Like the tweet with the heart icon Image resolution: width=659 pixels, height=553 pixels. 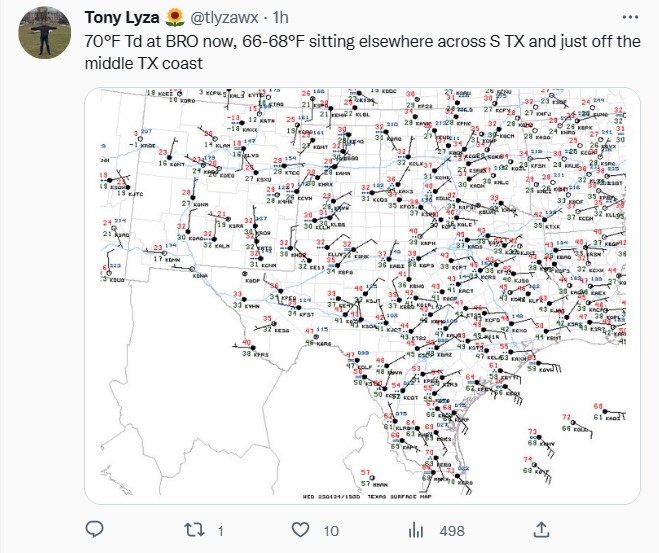[x=301, y=529]
